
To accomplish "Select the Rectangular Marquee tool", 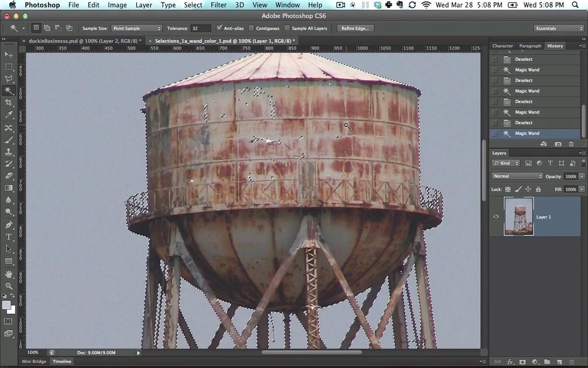I will click(9, 66).
